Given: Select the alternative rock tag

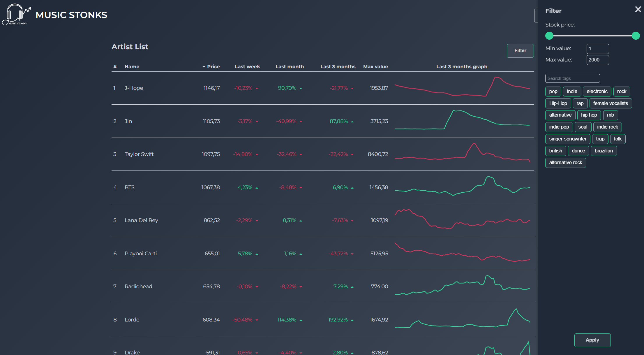Looking at the screenshot, I should [566, 163].
